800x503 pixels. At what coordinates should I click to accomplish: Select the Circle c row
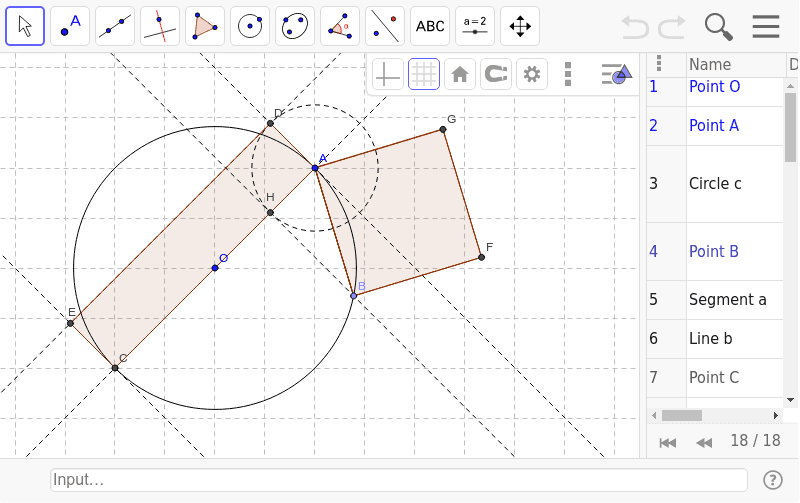(x=715, y=184)
